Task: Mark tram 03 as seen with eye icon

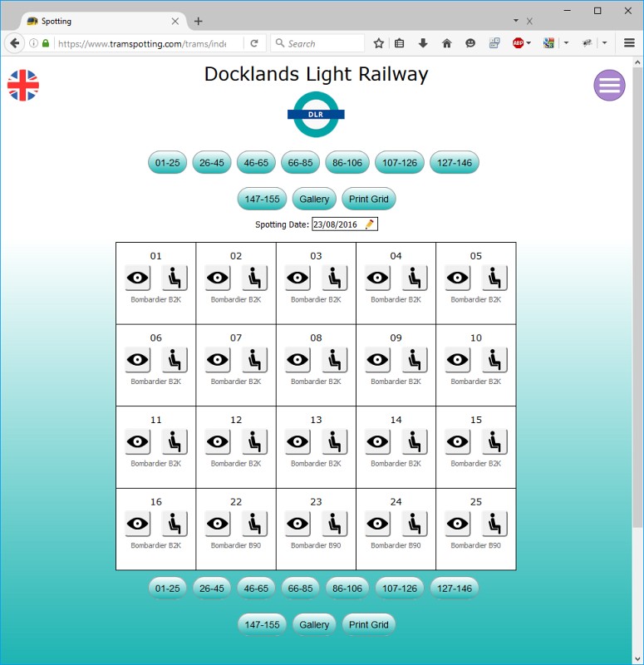Action: 297,278
